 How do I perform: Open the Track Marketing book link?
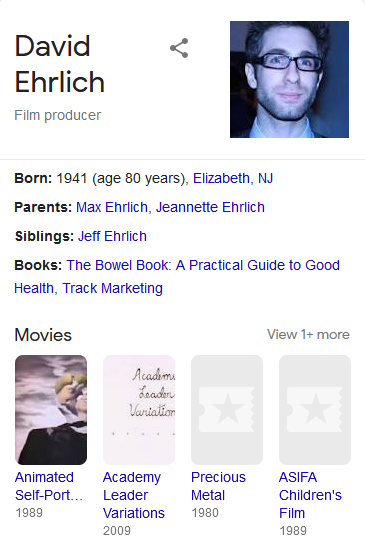(x=112, y=289)
